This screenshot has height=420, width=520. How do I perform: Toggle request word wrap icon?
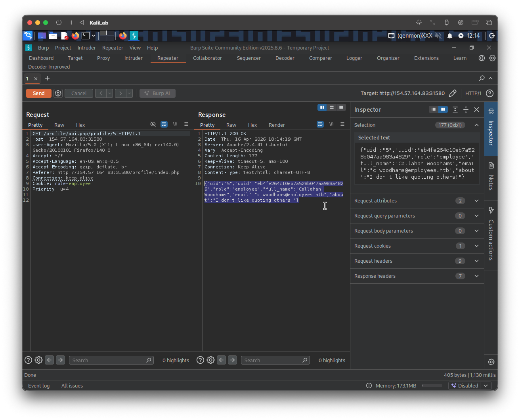(164, 124)
